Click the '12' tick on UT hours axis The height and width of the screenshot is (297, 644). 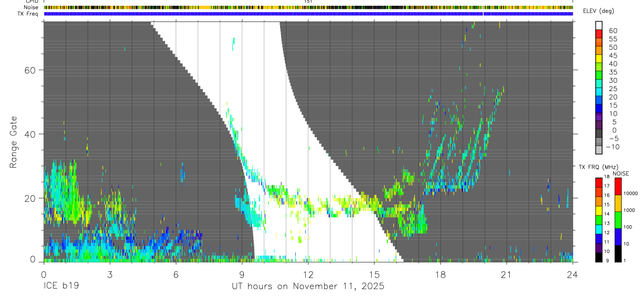pos(308,274)
